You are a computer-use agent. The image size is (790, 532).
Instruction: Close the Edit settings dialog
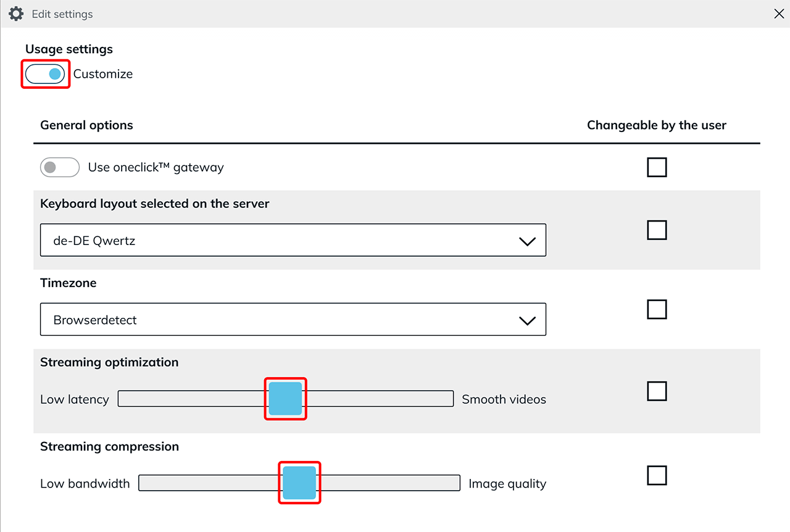779,14
